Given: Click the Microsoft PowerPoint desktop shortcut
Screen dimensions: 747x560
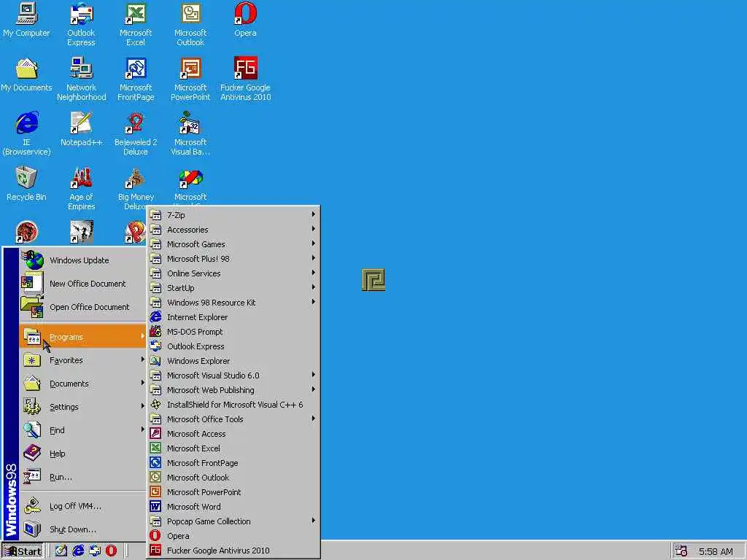Looking at the screenshot, I should (190, 79).
